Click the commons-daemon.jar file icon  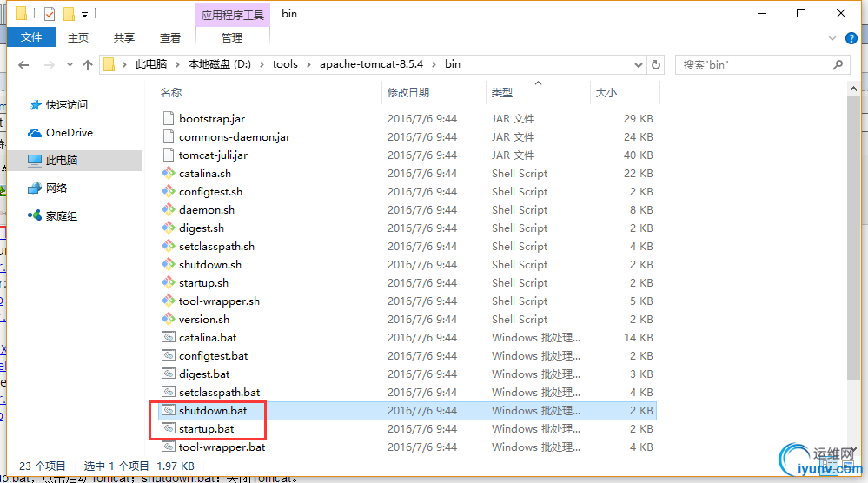tap(169, 136)
